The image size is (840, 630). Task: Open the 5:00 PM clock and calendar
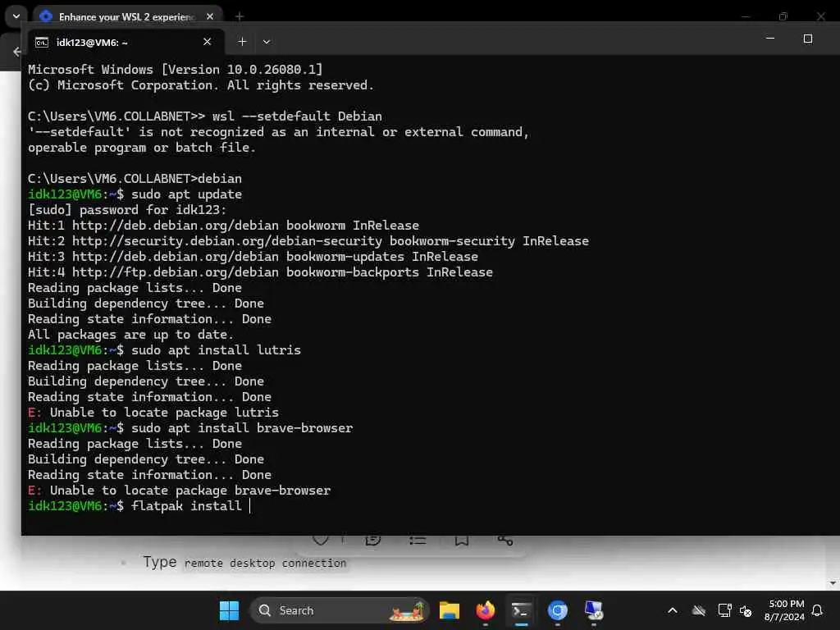point(785,610)
